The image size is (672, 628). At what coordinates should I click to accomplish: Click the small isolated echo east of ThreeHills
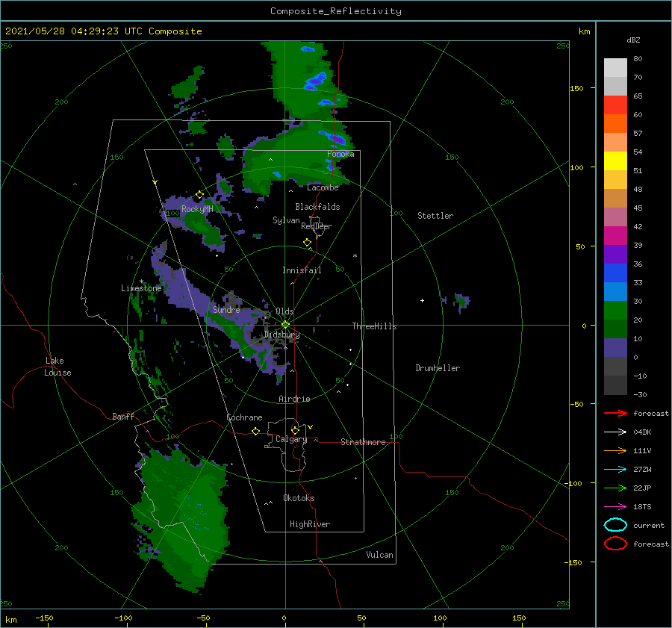tap(461, 301)
